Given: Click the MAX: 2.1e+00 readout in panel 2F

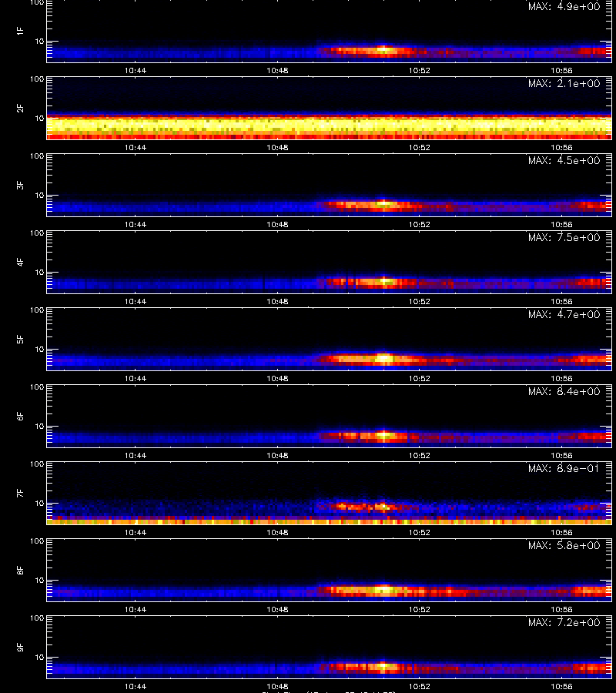Looking at the screenshot, I should click(564, 83).
